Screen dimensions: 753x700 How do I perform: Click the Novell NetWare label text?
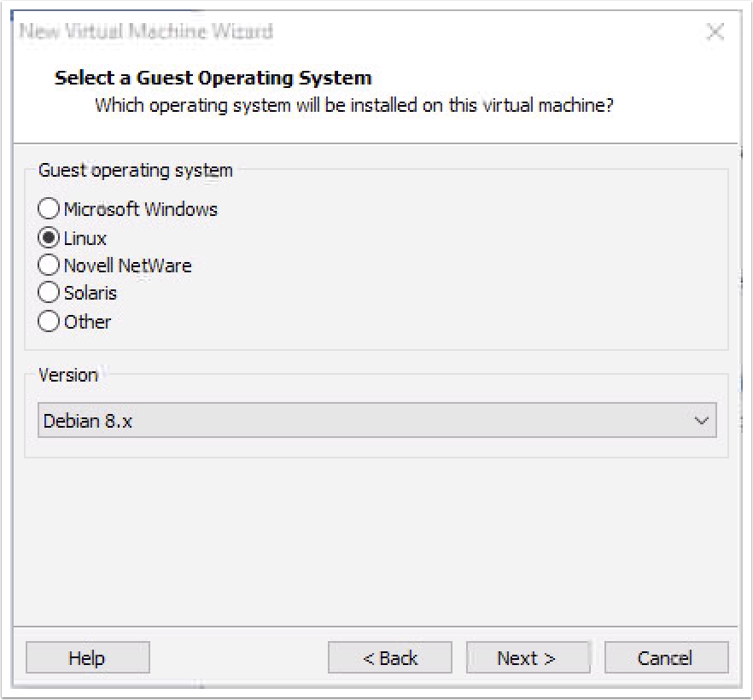pos(128,265)
